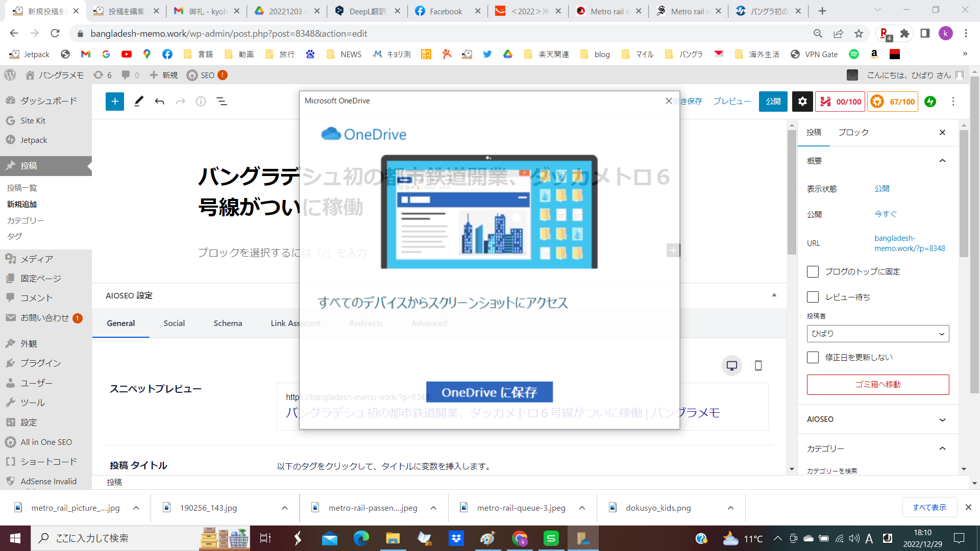Click the 今すぐ publish date link
980x551 pixels.
point(886,214)
